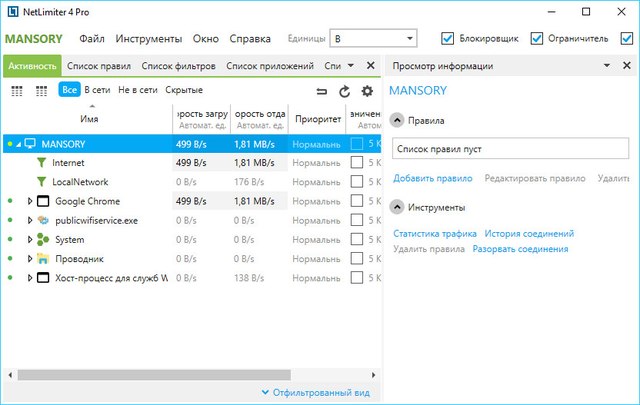Click the Google Chrome application icon
The height and width of the screenshot is (405, 640).
coord(43,201)
